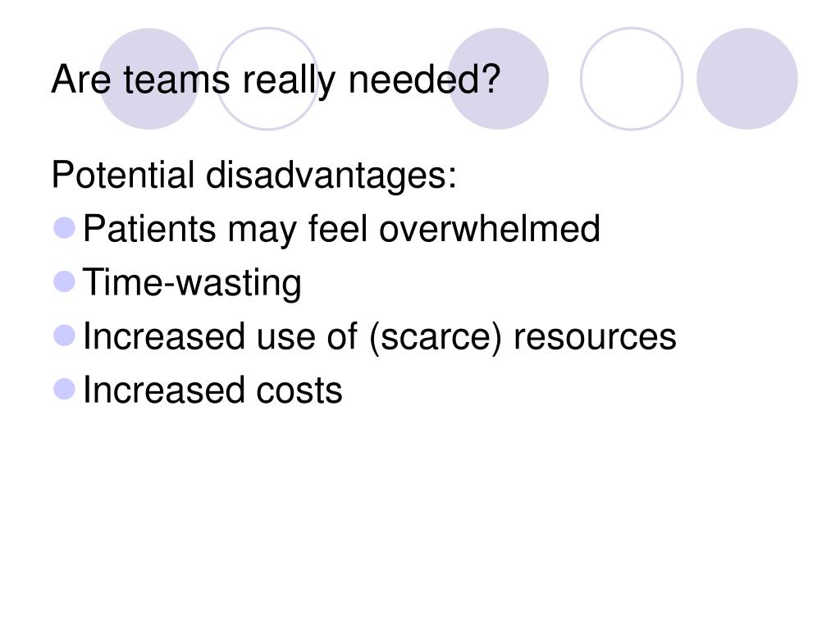The width and height of the screenshot is (840, 630).
Task: Click the outlined circle behind 'really'
Action: click(267, 79)
